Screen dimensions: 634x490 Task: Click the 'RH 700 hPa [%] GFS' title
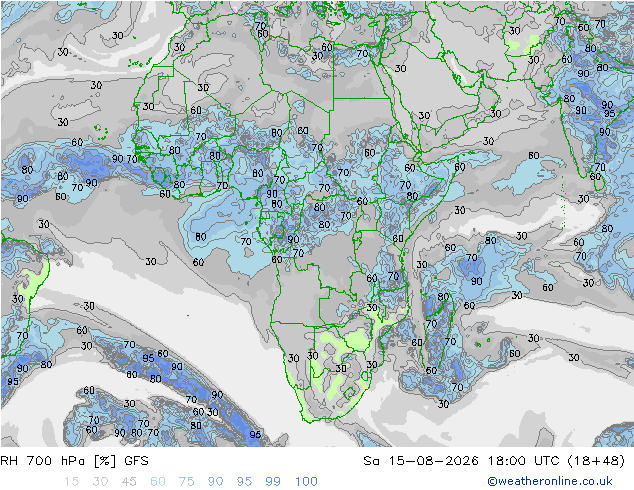pyautogui.click(x=74, y=460)
